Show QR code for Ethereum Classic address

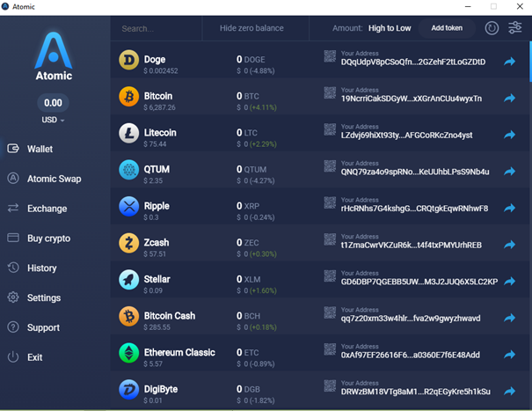point(330,349)
